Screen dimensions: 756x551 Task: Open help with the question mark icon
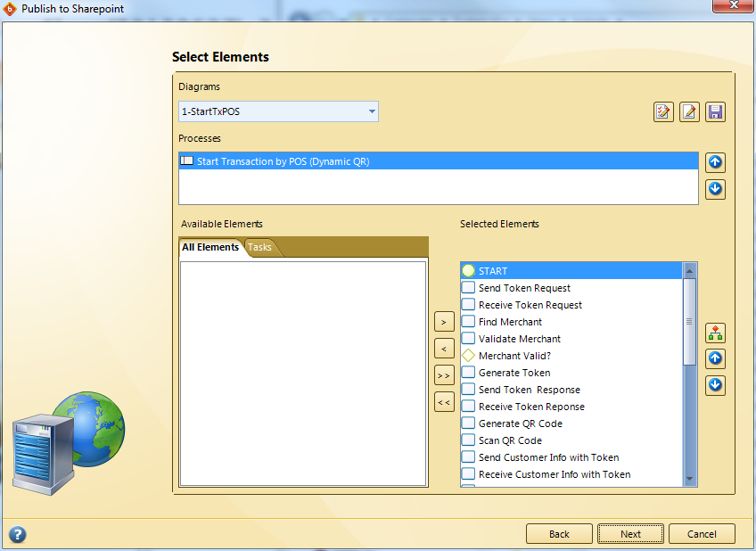[x=18, y=534]
